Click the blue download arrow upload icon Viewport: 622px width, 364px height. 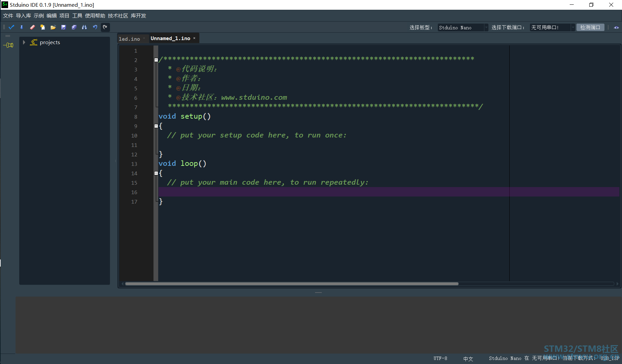click(x=22, y=27)
